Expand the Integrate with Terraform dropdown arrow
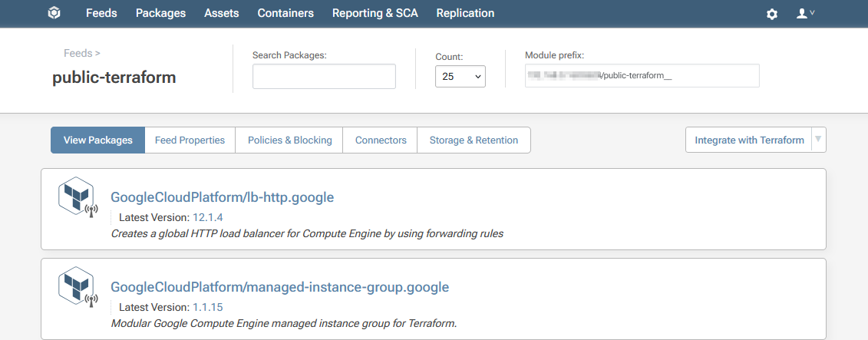The width and height of the screenshot is (868, 340). 819,140
